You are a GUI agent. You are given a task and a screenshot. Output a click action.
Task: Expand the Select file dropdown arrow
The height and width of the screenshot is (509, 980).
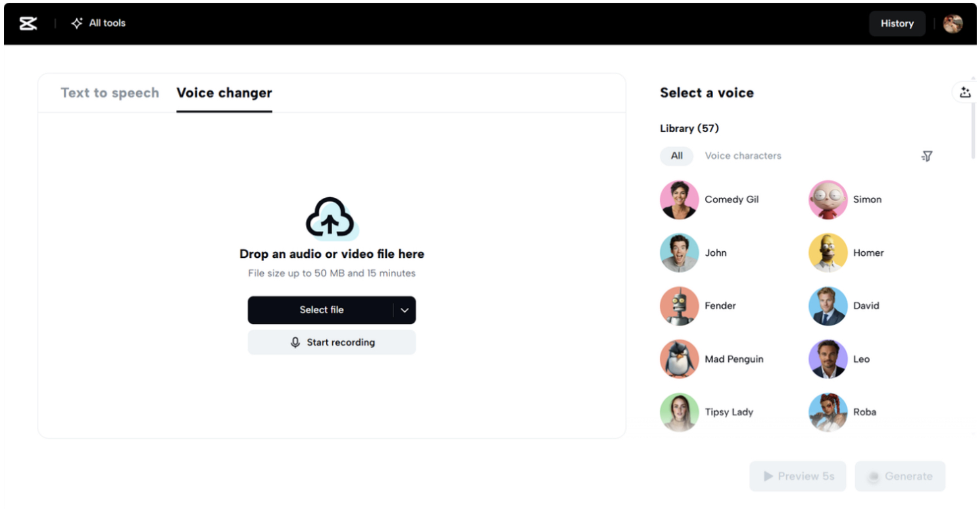(x=405, y=310)
